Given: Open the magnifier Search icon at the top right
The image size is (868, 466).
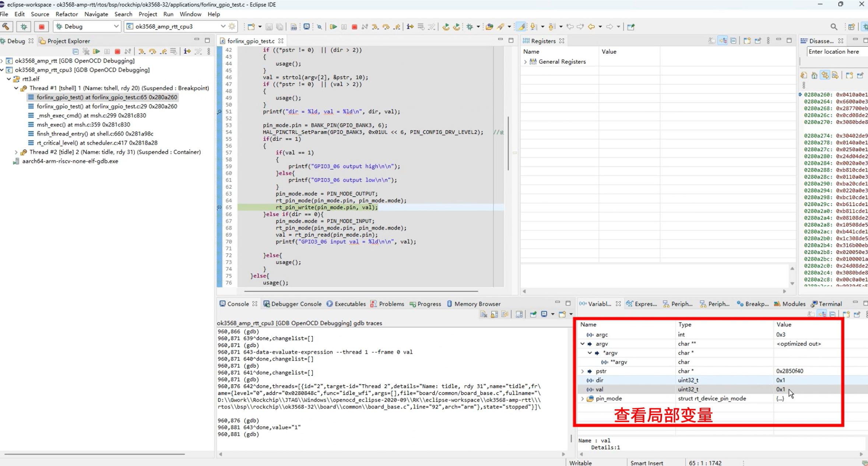Looking at the screenshot, I should pyautogui.click(x=834, y=27).
